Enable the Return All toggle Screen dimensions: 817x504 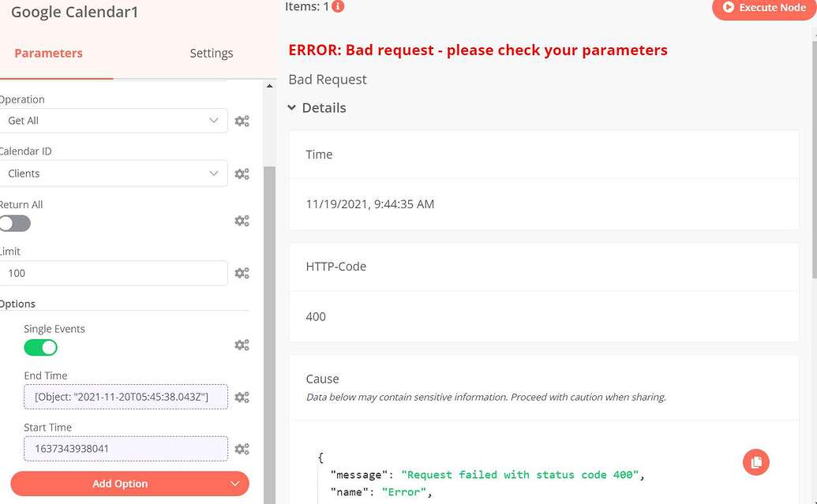coord(15,223)
